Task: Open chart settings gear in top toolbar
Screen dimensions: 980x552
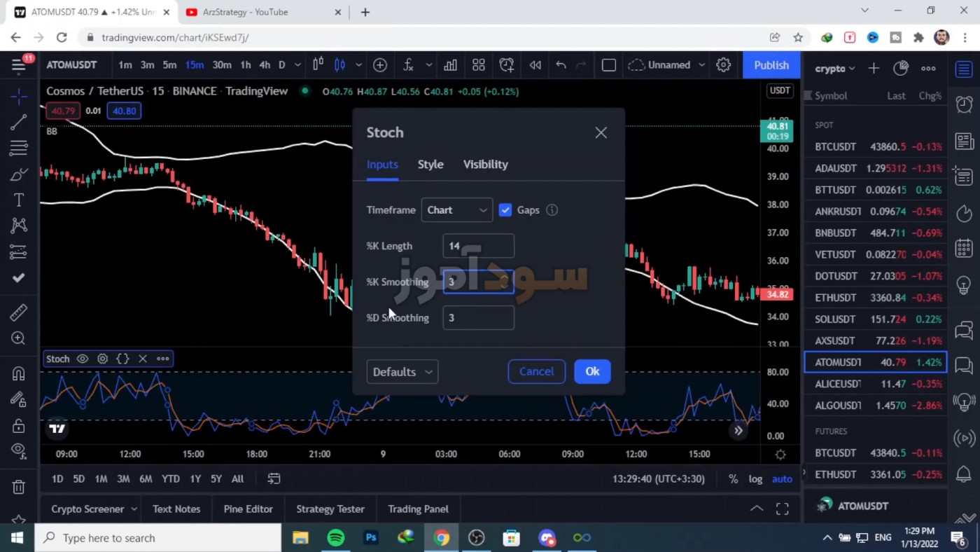Action: 723,65
